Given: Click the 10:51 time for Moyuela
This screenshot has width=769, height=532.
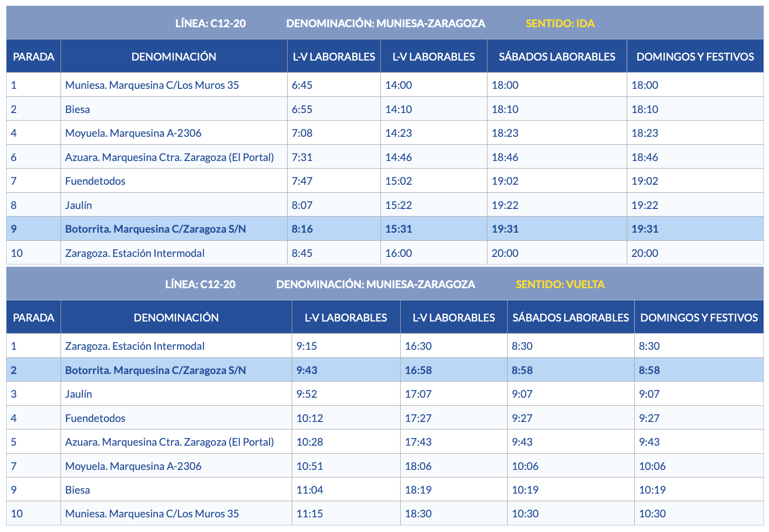Looking at the screenshot, I should [x=310, y=466].
